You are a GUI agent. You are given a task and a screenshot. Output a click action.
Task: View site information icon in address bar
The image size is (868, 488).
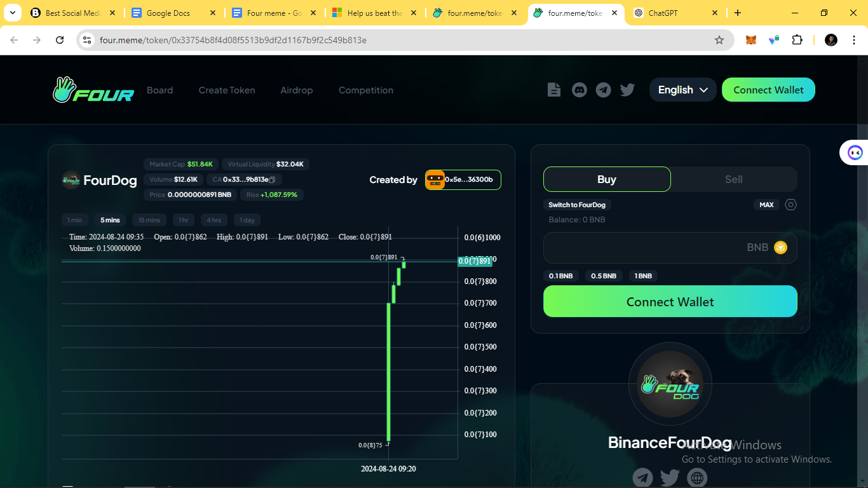87,40
